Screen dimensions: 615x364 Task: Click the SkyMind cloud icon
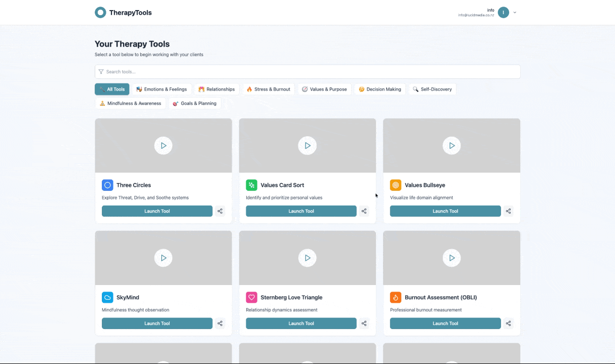[x=107, y=298]
